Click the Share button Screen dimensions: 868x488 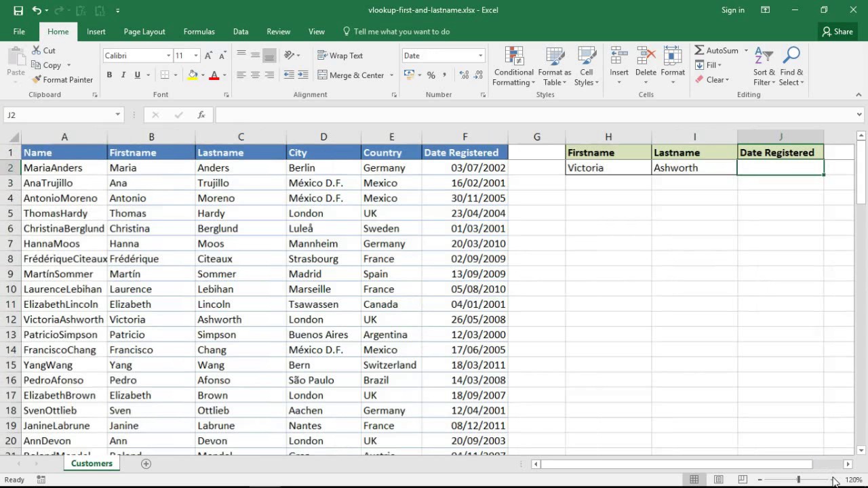837,31
